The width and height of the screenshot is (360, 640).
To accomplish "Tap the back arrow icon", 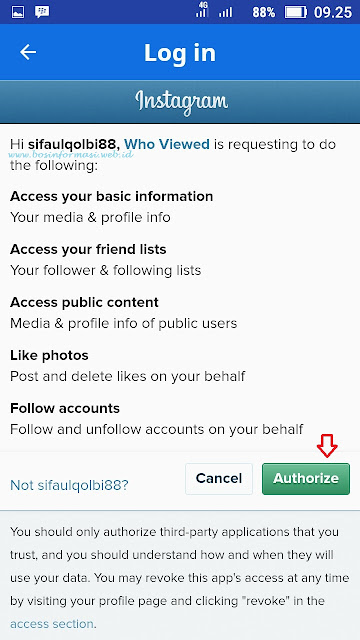I will pyautogui.click(x=28, y=52).
